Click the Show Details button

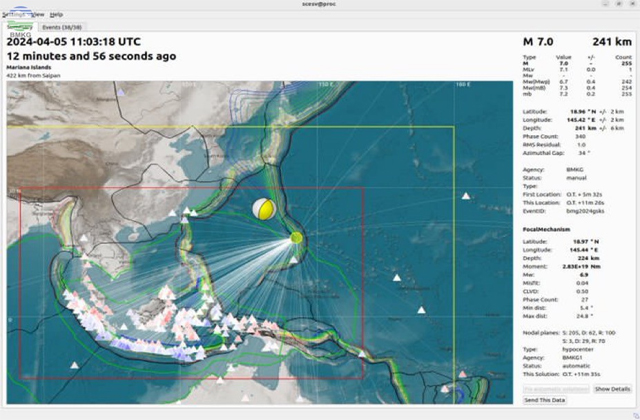(x=612, y=388)
